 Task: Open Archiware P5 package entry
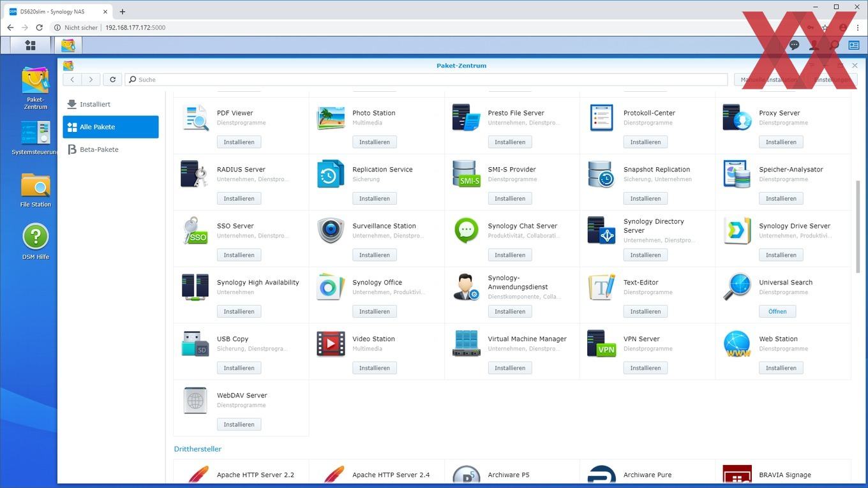pos(509,475)
